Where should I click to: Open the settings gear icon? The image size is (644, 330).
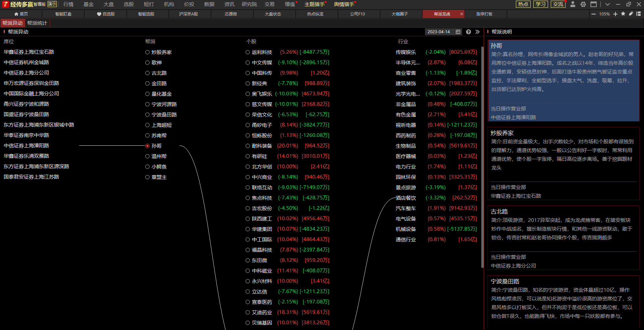[583, 4]
